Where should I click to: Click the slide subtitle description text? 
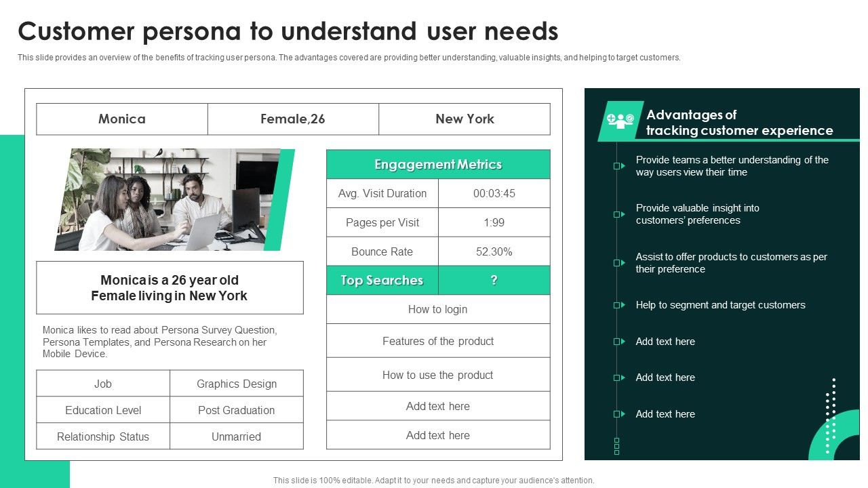click(349, 58)
